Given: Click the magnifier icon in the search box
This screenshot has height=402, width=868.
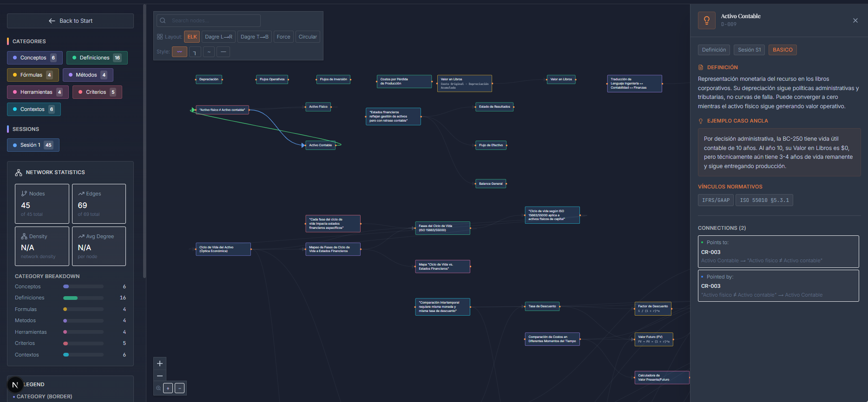Looking at the screenshot, I should pyautogui.click(x=163, y=20).
